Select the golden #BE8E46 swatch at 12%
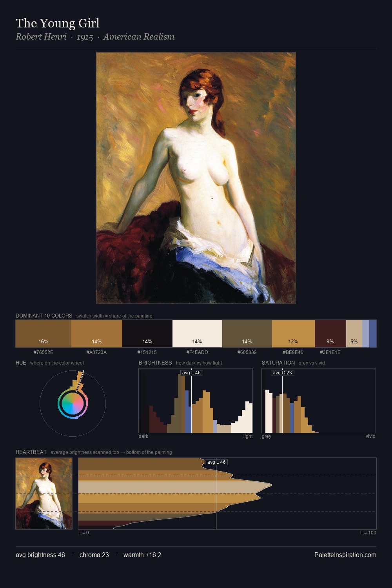392x588 pixels. (293, 334)
